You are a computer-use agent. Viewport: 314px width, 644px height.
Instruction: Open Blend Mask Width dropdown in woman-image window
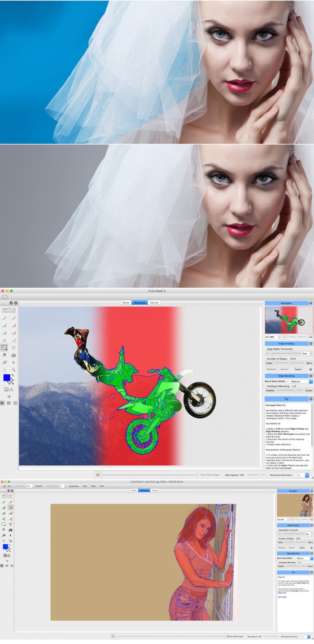click(x=304, y=558)
